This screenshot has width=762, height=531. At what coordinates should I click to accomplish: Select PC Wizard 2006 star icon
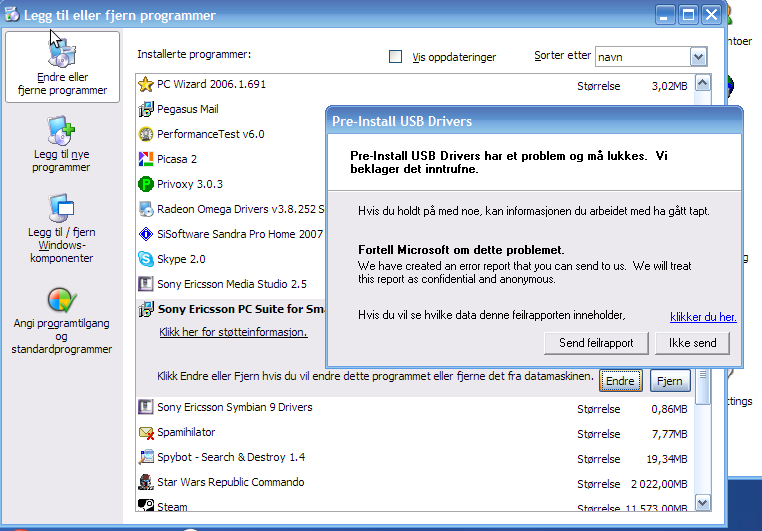[146, 84]
